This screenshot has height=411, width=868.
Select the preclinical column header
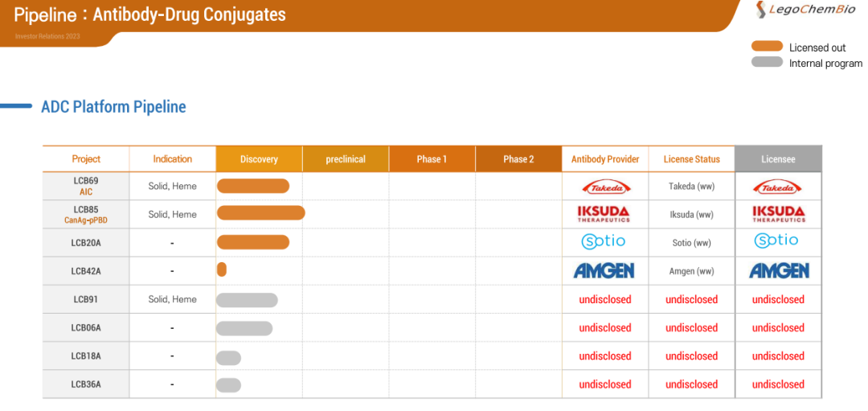click(x=346, y=159)
